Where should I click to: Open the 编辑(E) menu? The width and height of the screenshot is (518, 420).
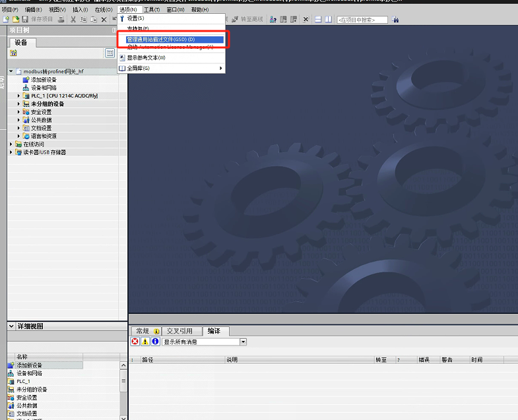[x=34, y=10]
